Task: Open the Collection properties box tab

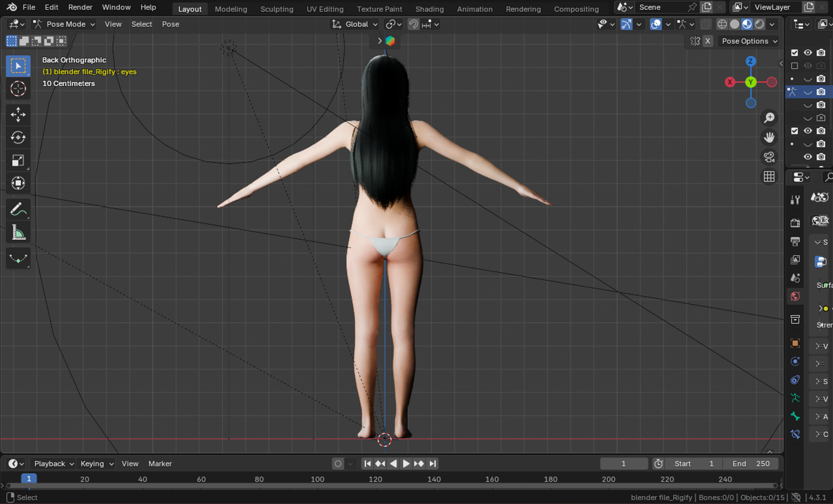Action: point(795,319)
